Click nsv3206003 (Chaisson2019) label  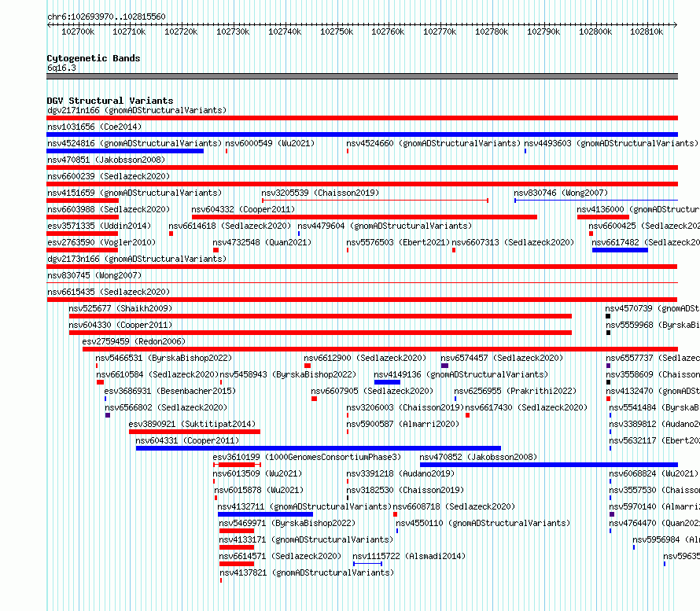405,407
